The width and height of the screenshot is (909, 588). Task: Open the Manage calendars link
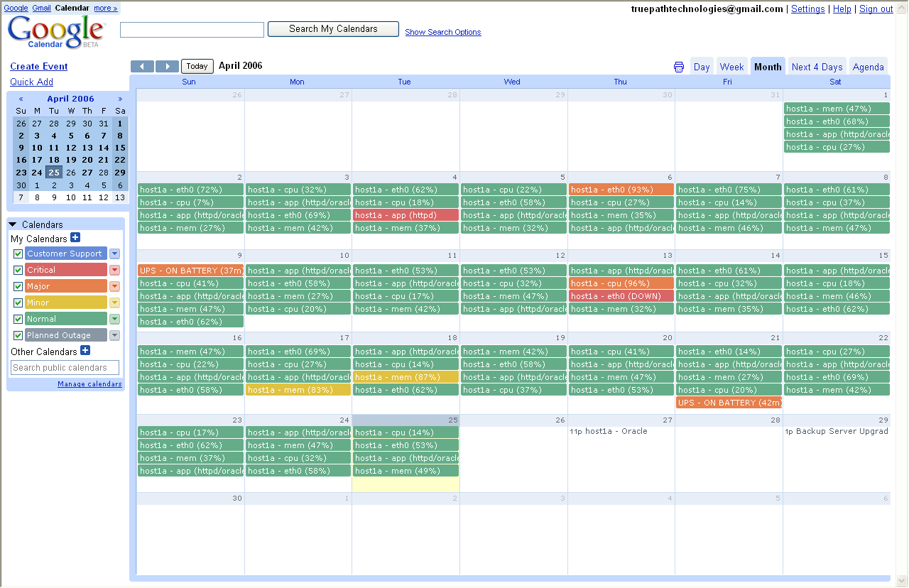89,384
